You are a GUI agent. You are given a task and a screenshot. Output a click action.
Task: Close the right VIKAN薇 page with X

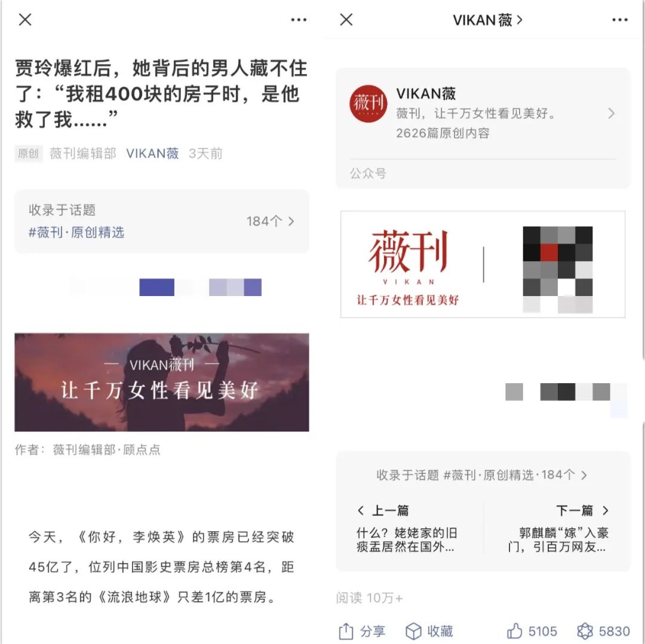point(346,19)
